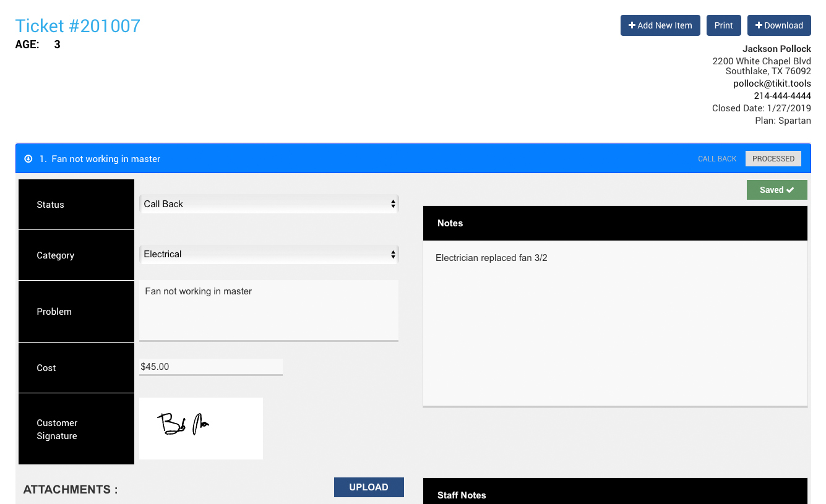Click the plus icon on Download button
826x504 pixels.
coord(759,25)
